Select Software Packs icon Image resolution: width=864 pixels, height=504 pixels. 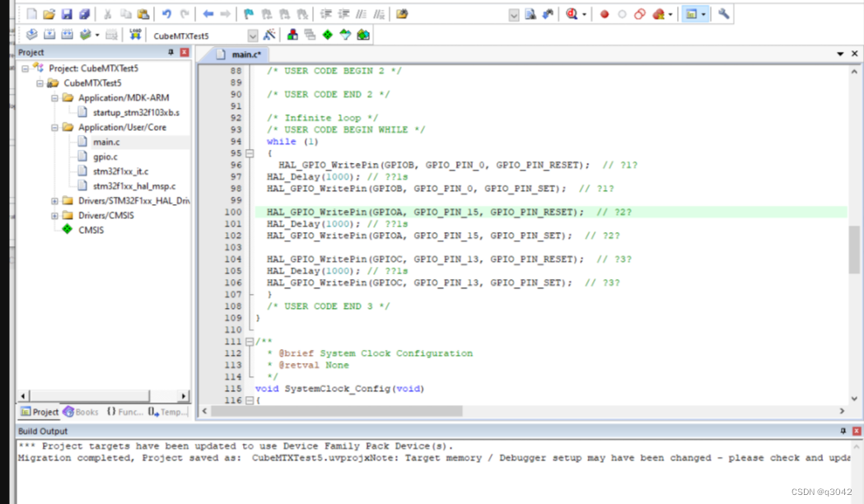(x=345, y=35)
